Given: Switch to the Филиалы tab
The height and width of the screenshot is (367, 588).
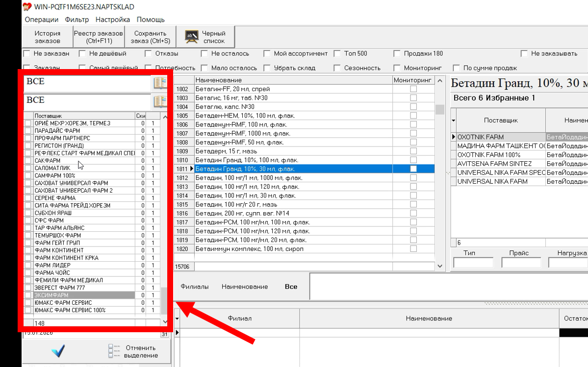Looking at the screenshot, I should (194, 287).
